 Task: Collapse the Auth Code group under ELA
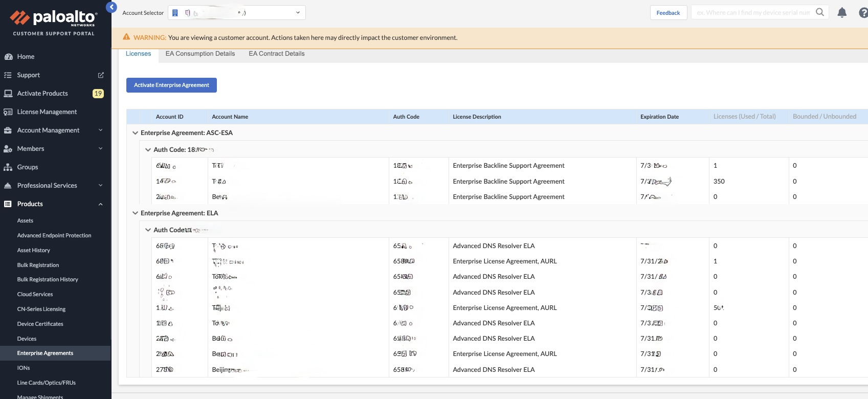[x=148, y=230]
